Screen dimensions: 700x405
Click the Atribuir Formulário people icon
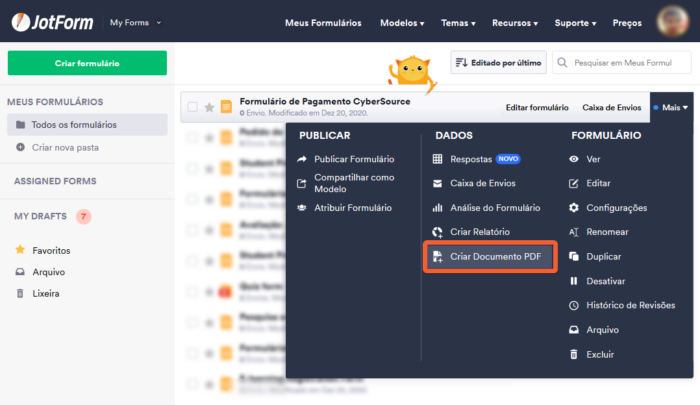[x=302, y=208]
